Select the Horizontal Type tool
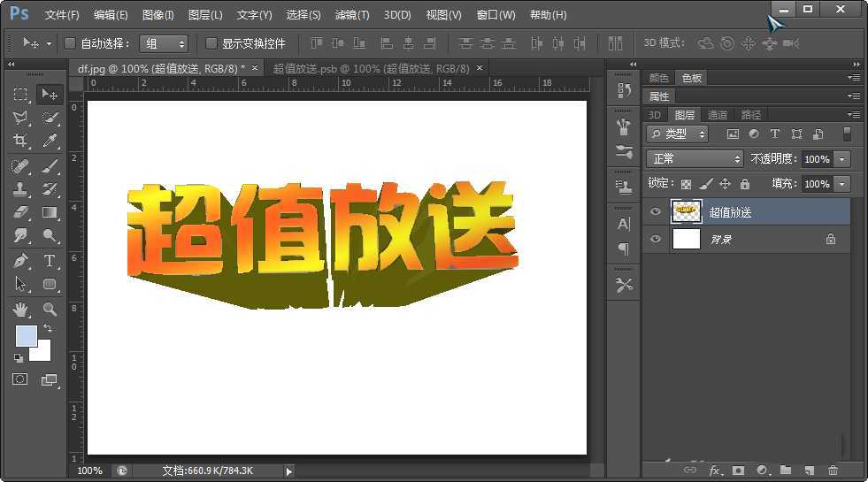 50,260
